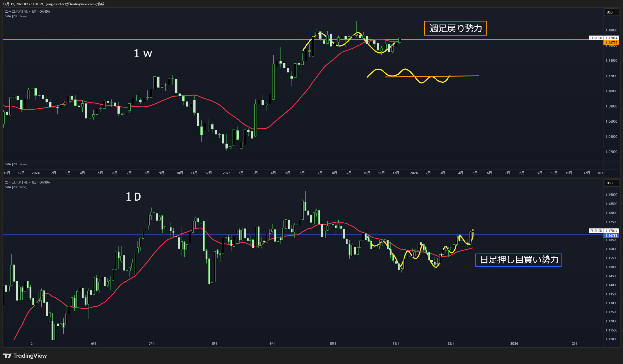
Task: Click SMA (20, close) label in lower weekly pane
Action: point(16,164)
